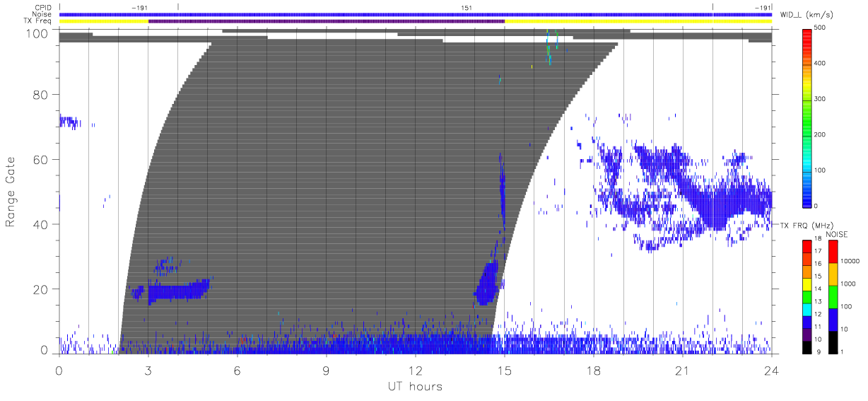Click the 10000 tick on NOISE legend
This screenshot has height=401, width=868.
pos(850,261)
